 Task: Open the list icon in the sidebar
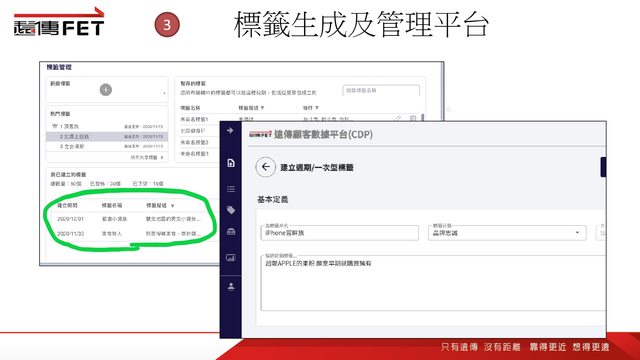[231, 189]
